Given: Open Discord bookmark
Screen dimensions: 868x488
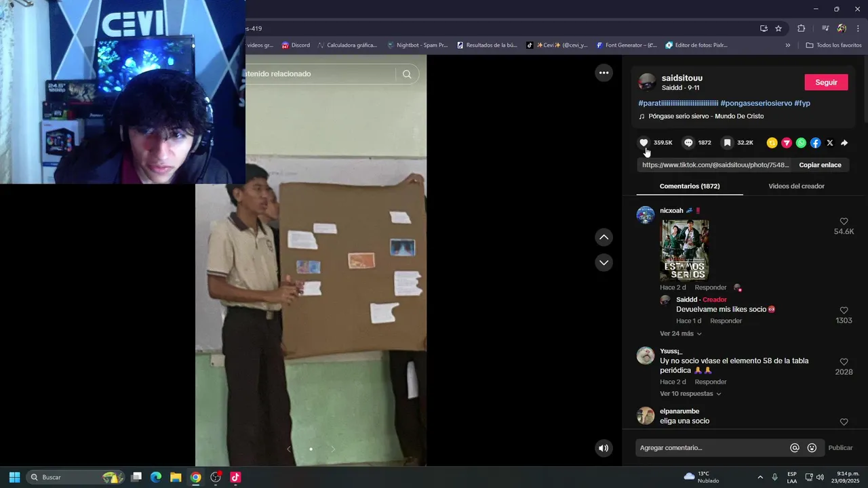Looking at the screenshot, I should 296,45.
